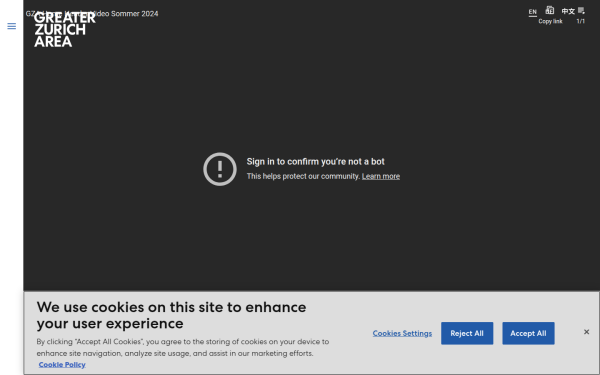Viewport: 600px width, 375px height.
Task: Click the Reject All cookies button
Action: 467,333
